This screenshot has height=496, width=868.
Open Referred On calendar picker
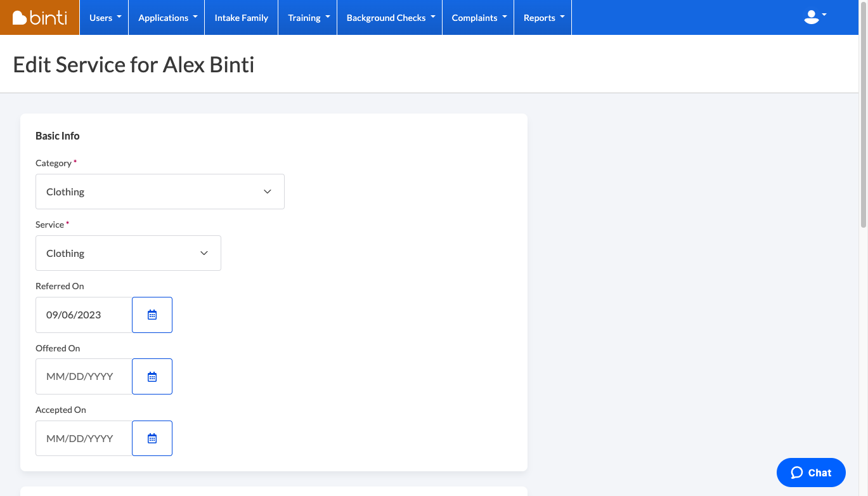click(152, 315)
